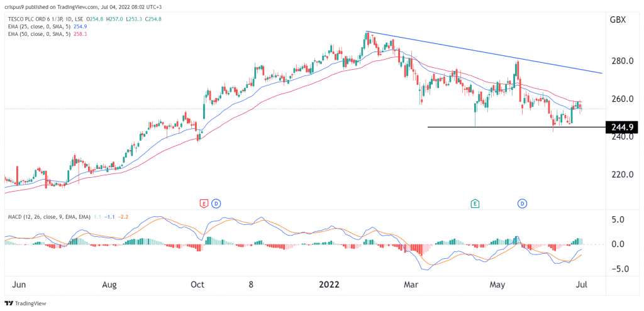644x311 pixels.
Task: Click the GBX currency label
Action: click(x=618, y=19)
